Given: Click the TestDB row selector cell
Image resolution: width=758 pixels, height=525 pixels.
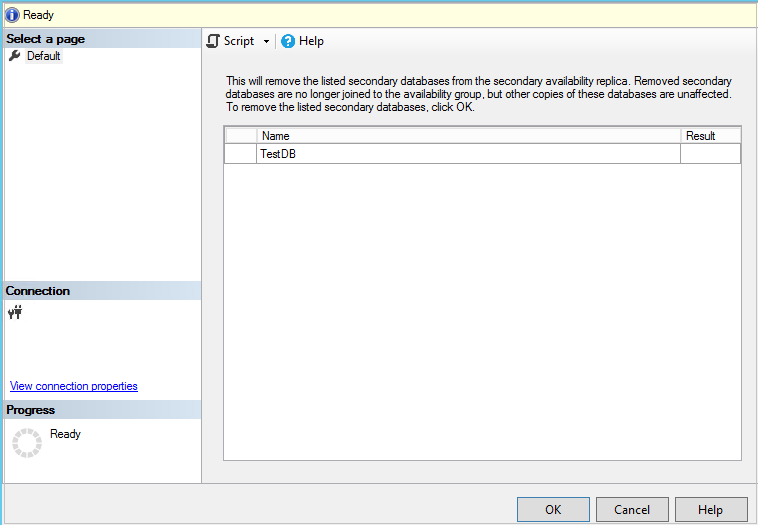Looking at the screenshot, I should pyautogui.click(x=240, y=154).
